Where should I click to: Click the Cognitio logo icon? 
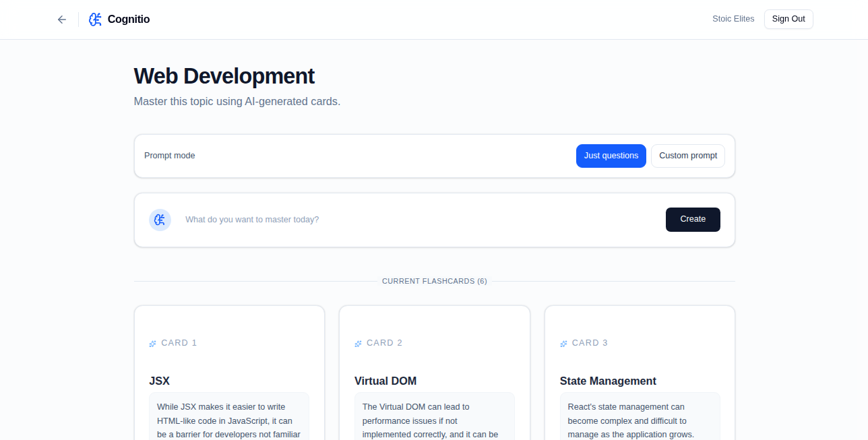pos(95,19)
